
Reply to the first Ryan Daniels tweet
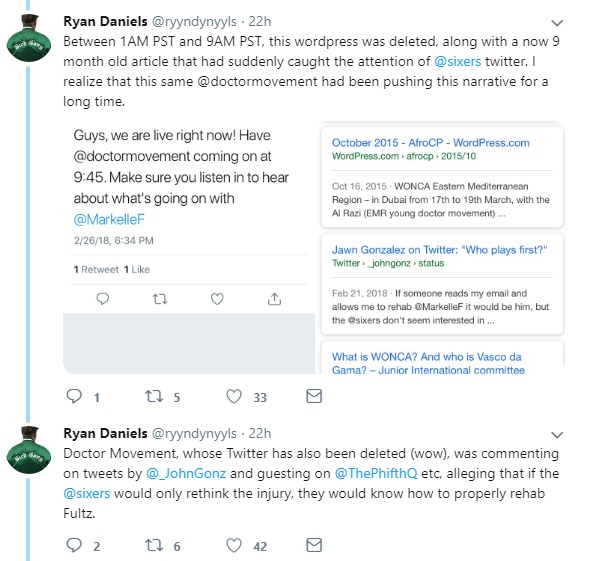pyautogui.click(x=74, y=396)
